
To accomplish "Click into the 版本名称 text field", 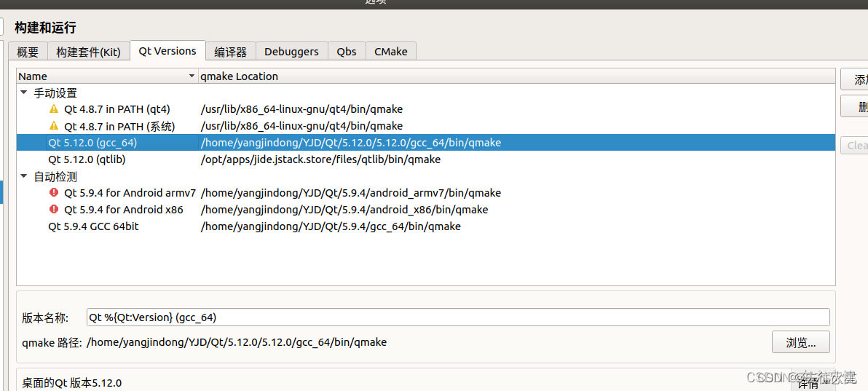I will [x=458, y=317].
